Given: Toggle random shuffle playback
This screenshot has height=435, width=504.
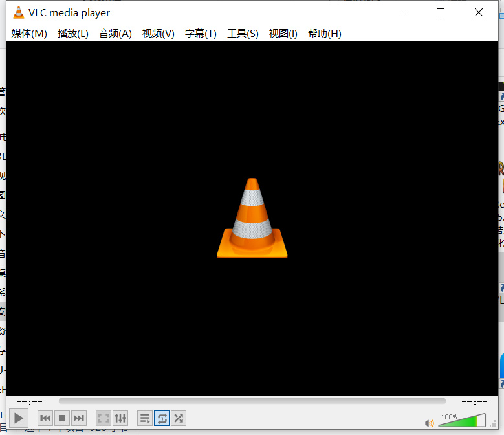Looking at the screenshot, I should 179,418.
